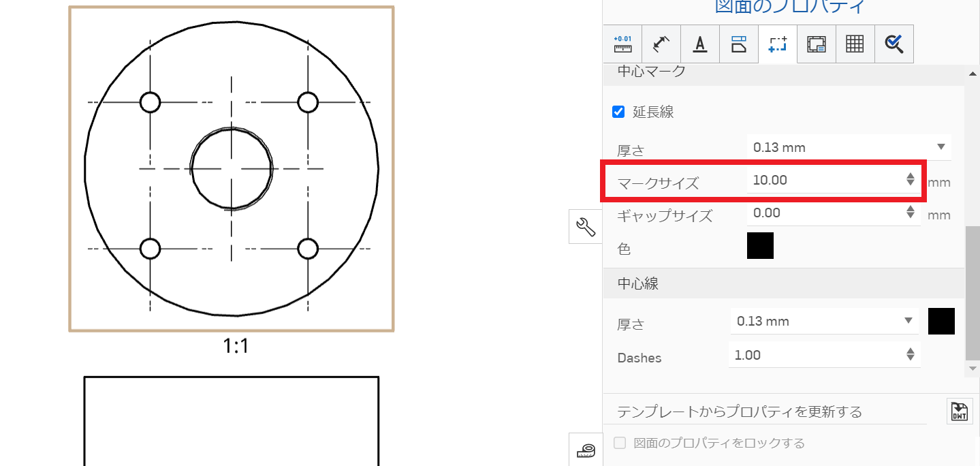
Task: Open the 中心線 black color swatch
Action: pos(941,321)
